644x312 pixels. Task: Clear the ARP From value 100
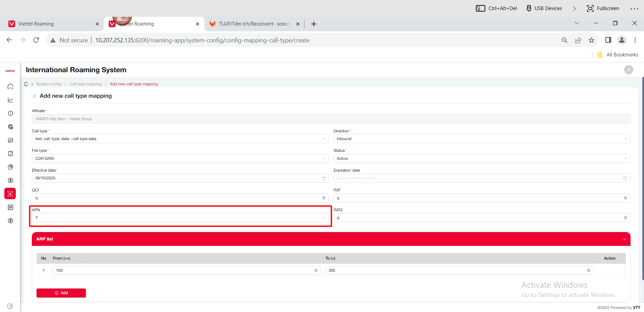(316, 270)
